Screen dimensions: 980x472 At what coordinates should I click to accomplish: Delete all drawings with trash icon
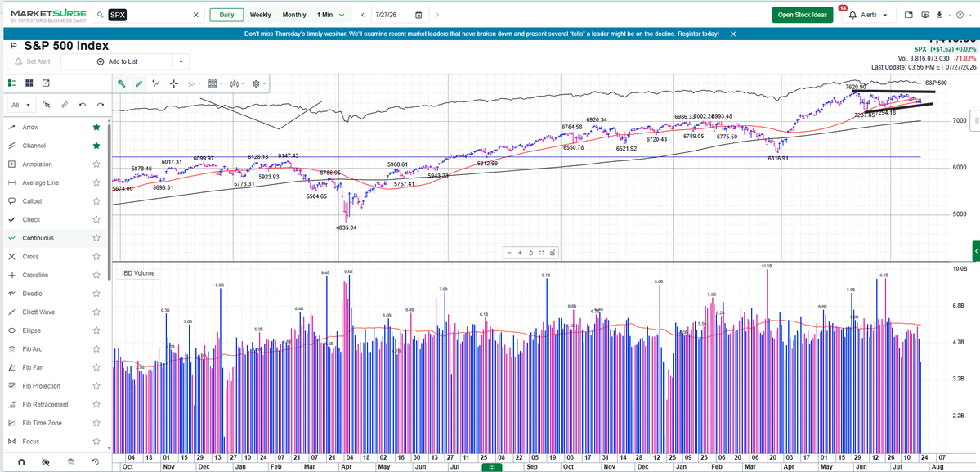click(x=70, y=462)
